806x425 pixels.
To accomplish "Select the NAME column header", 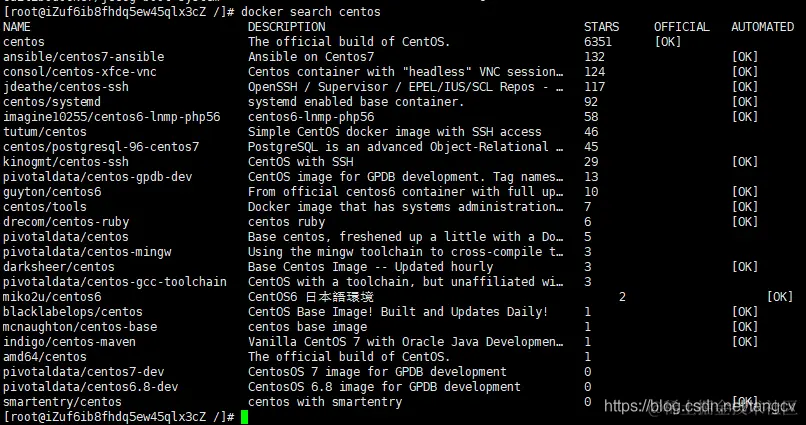I will coord(17,27).
